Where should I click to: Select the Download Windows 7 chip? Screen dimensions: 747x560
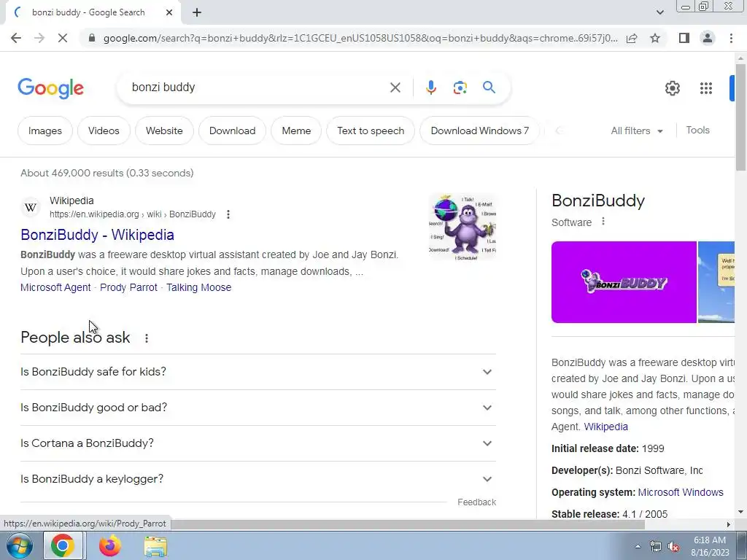480,131
